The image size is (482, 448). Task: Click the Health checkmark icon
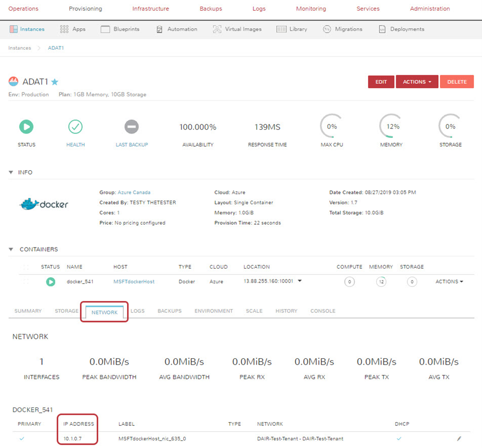tap(75, 127)
